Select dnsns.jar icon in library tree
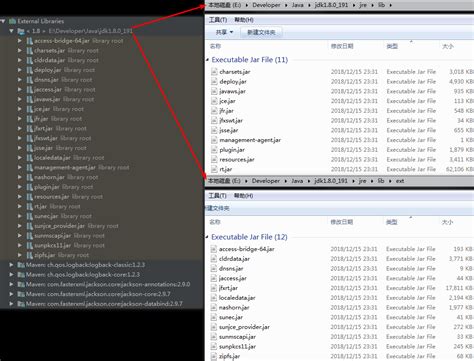Screen dimensions: 474x361 point(29,80)
